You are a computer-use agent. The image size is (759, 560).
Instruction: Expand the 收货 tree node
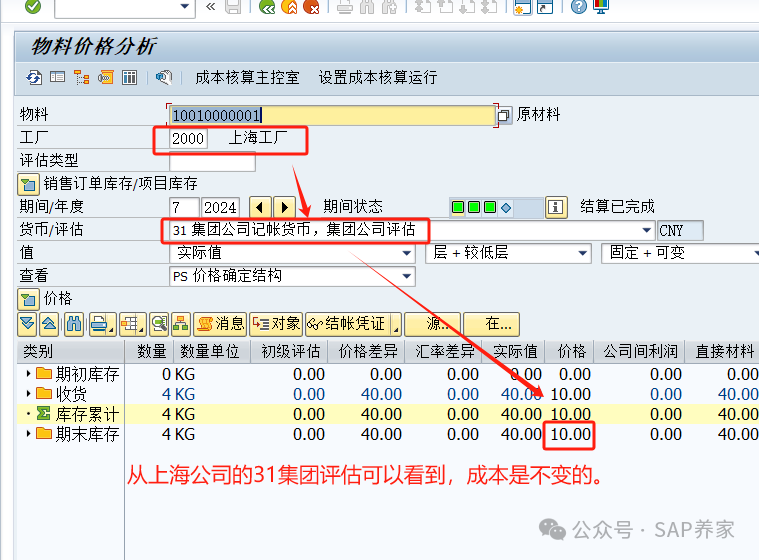point(29,394)
